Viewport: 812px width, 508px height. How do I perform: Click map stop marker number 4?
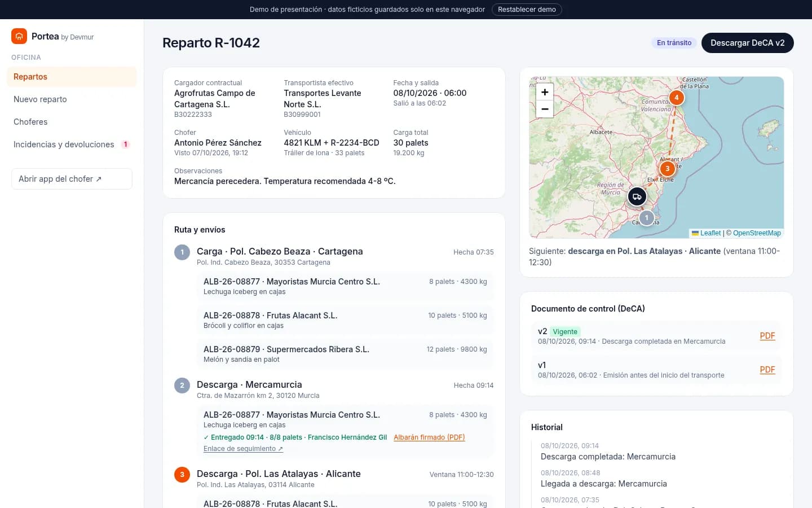pyautogui.click(x=677, y=98)
